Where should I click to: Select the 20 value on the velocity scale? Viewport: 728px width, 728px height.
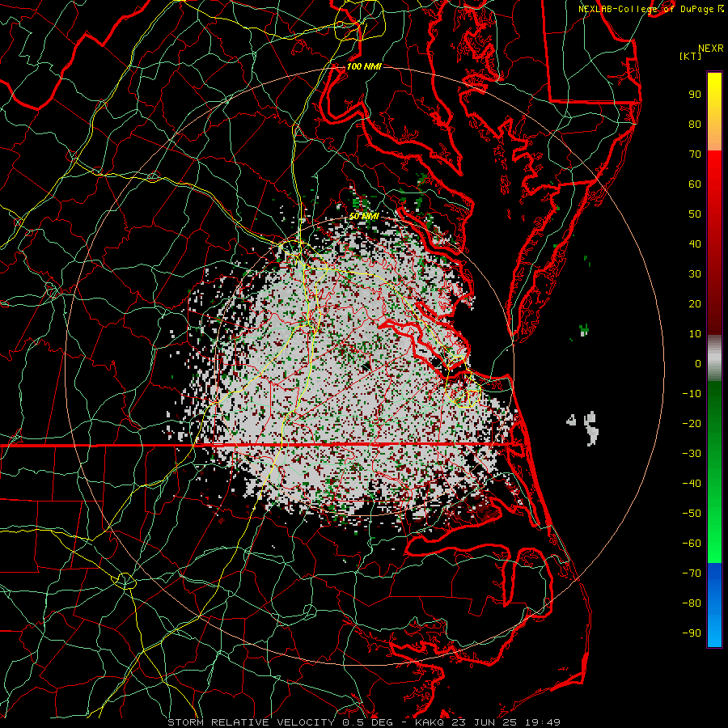coord(695,304)
